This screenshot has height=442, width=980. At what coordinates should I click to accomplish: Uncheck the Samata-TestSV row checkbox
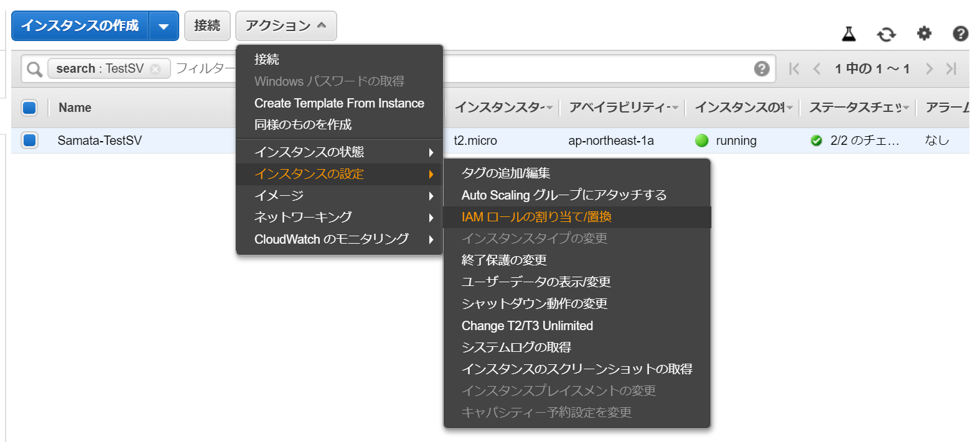click(29, 140)
